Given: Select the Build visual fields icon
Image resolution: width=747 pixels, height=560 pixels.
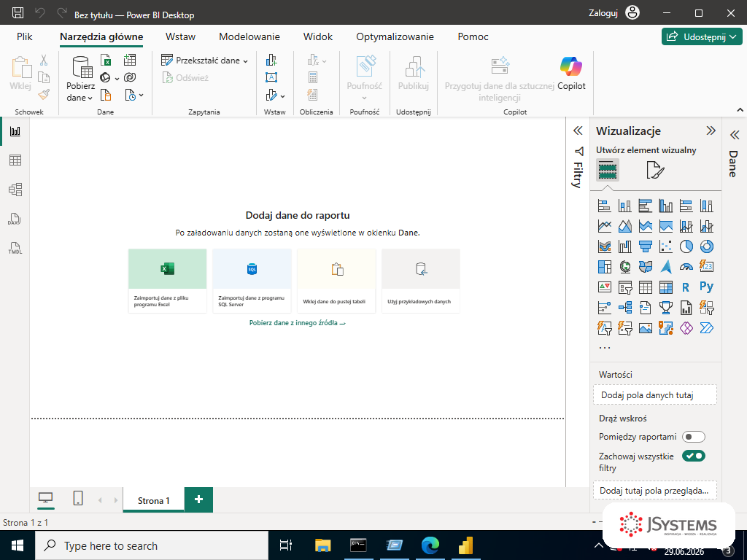Looking at the screenshot, I should coord(608,170).
